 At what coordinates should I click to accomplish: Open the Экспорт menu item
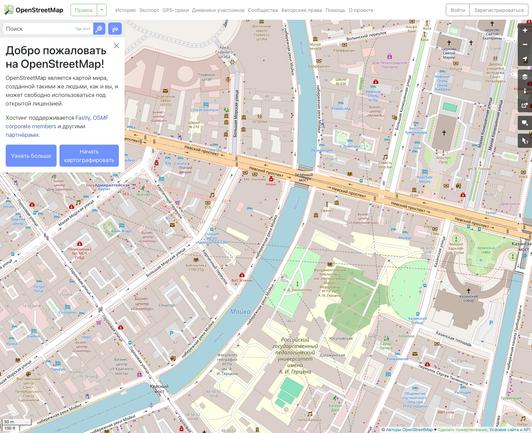[149, 10]
